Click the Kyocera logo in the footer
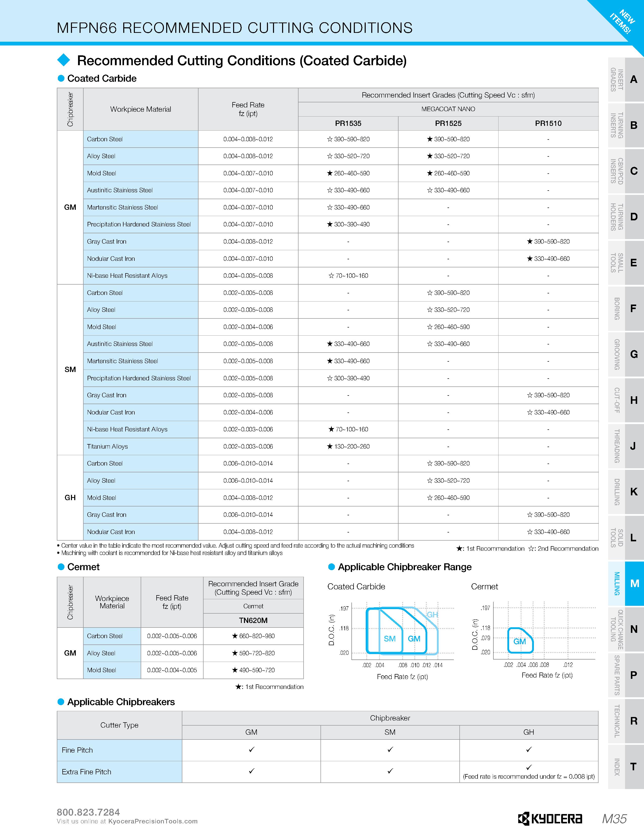 (x=550, y=818)
